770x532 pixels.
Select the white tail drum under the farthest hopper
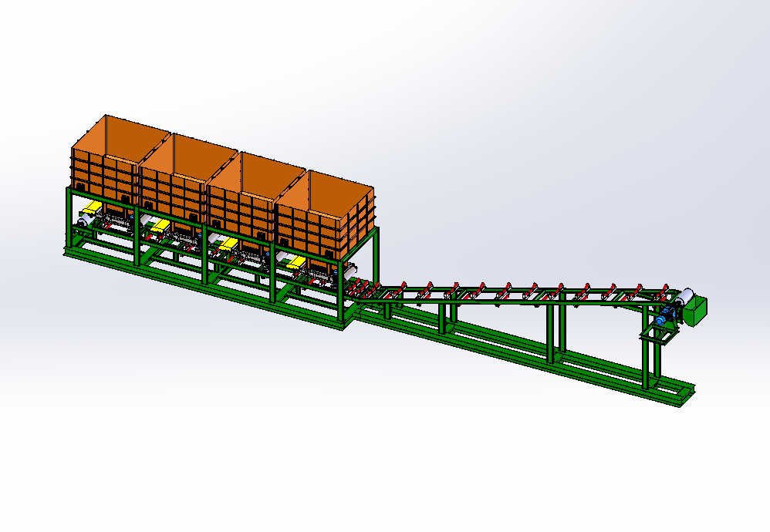tap(89, 219)
